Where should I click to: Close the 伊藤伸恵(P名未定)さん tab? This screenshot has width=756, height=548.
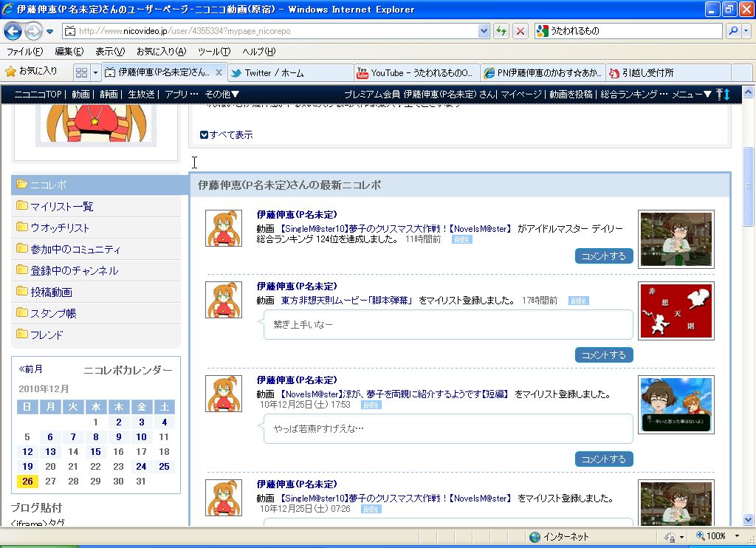coord(219,72)
